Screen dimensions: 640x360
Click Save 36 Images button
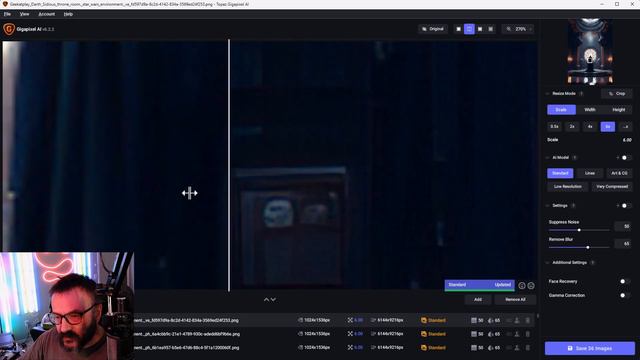point(590,349)
